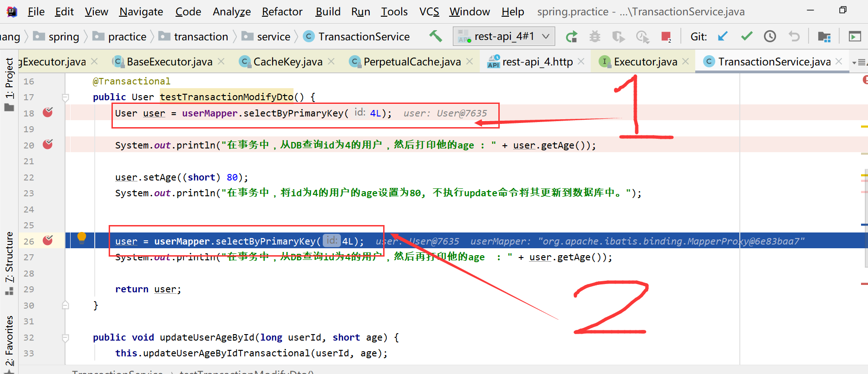Click the service breadcrumb folder
This screenshot has height=374, width=868.
click(266, 37)
